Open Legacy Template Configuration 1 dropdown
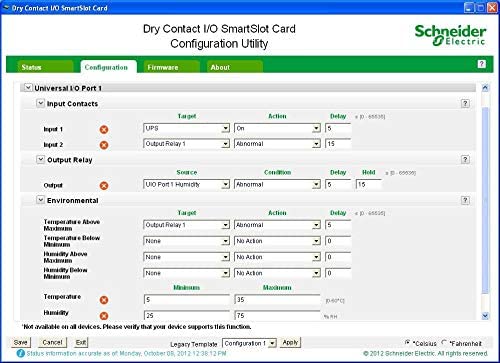Image resolution: width=500 pixels, height=363 pixels. click(250, 343)
